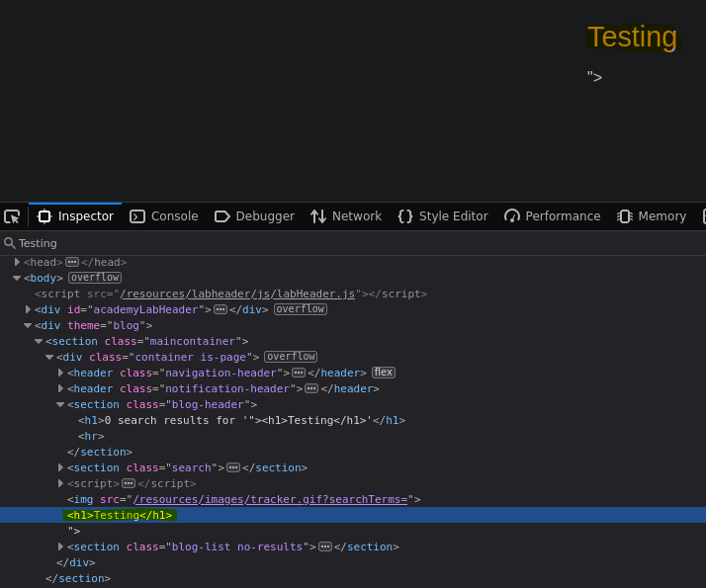Expand the navigation-header element
This screenshot has width=706, height=588.
coord(60,373)
